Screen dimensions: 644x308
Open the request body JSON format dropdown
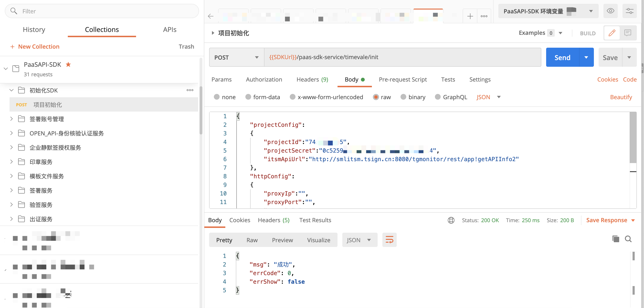coord(499,97)
